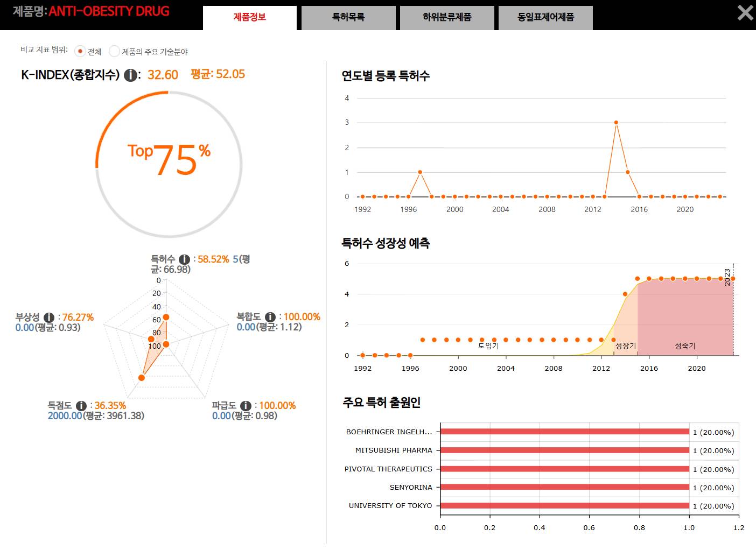756x550 pixels.
Task: Close the product info panel
Action: 745,12
